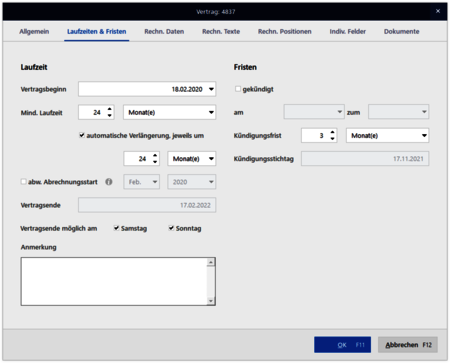The image size is (450, 363).
Task: Click the Abbrechen F12 button
Action: [x=408, y=345]
